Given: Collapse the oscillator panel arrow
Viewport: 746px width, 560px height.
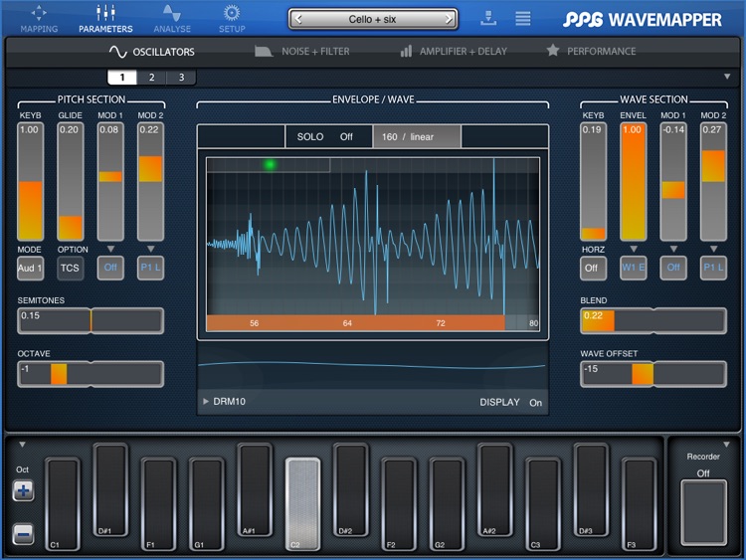Looking at the screenshot, I should point(727,77).
